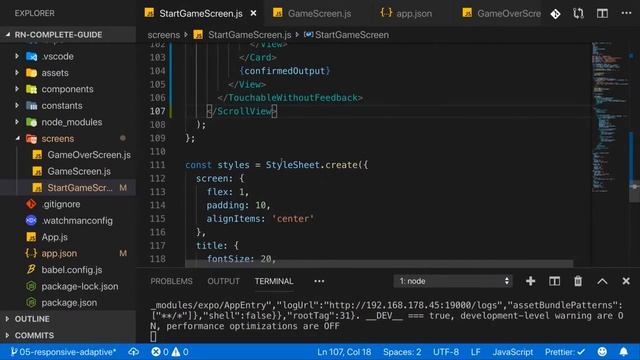Open the source control diff icon
The height and width of the screenshot is (360, 640).
556,14
